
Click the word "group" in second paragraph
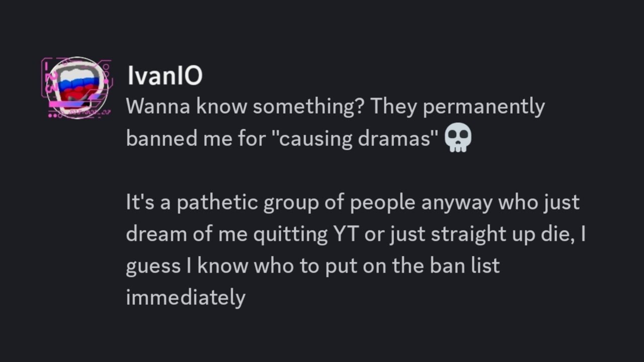point(291,203)
